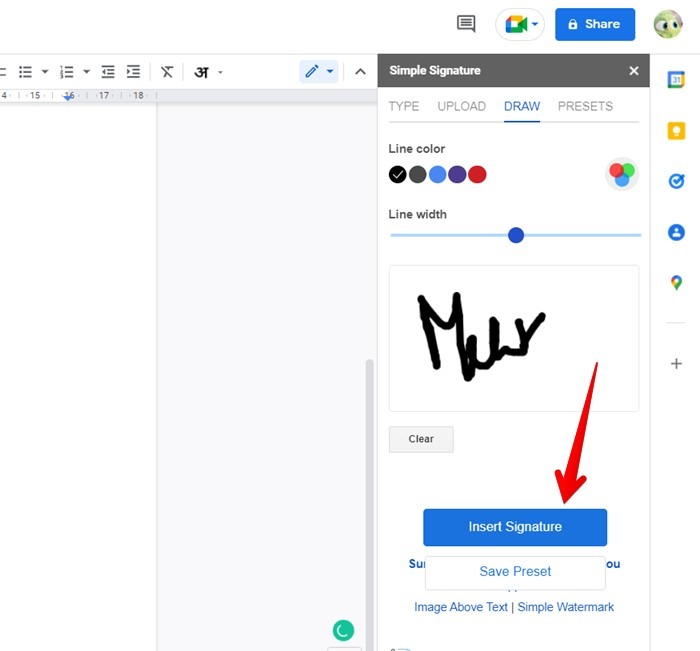Select the blue line color swatch
Image resolution: width=700 pixels, height=651 pixels.
tap(438, 175)
